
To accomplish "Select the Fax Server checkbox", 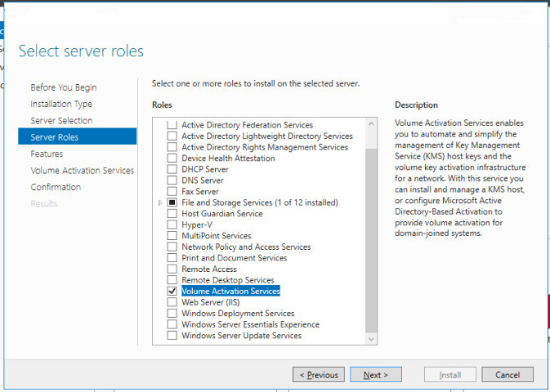I will pos(172,191).
